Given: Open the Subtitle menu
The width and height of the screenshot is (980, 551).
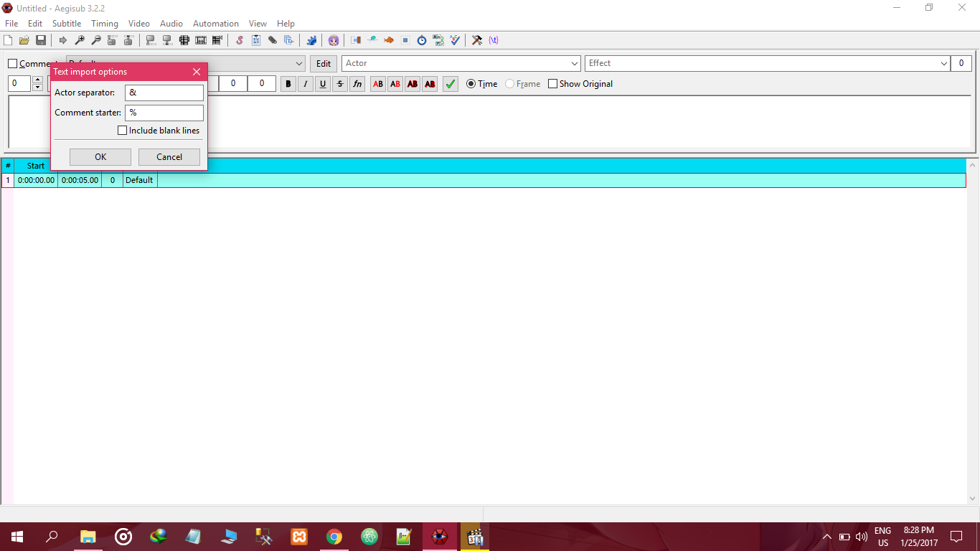Looking at the screenshot, I should (67, 24).
